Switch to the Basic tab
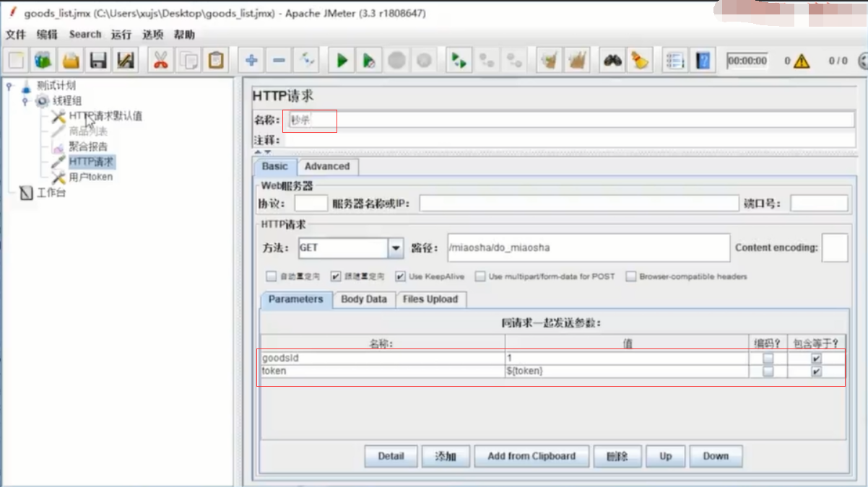868x487 pixels. [x=274, y=166]
